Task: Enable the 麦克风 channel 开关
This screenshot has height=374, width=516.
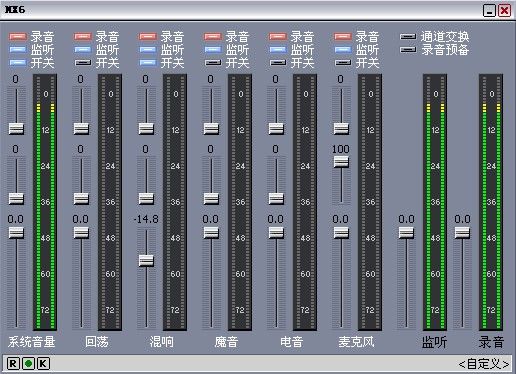Action: [343, 62]
